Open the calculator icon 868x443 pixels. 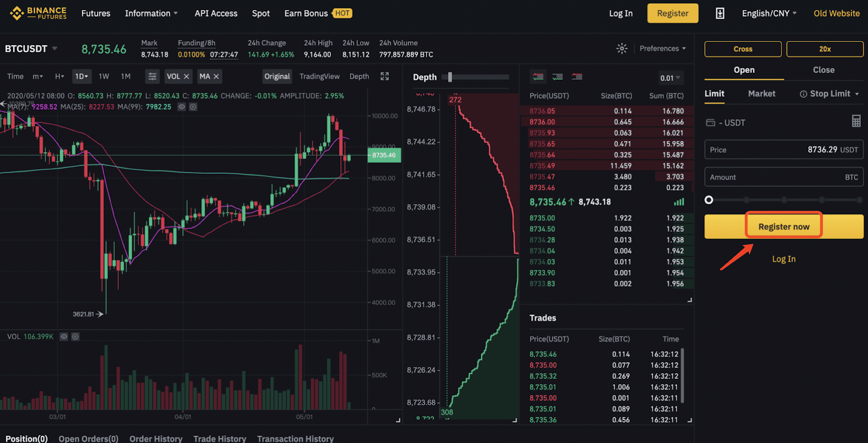856,121
